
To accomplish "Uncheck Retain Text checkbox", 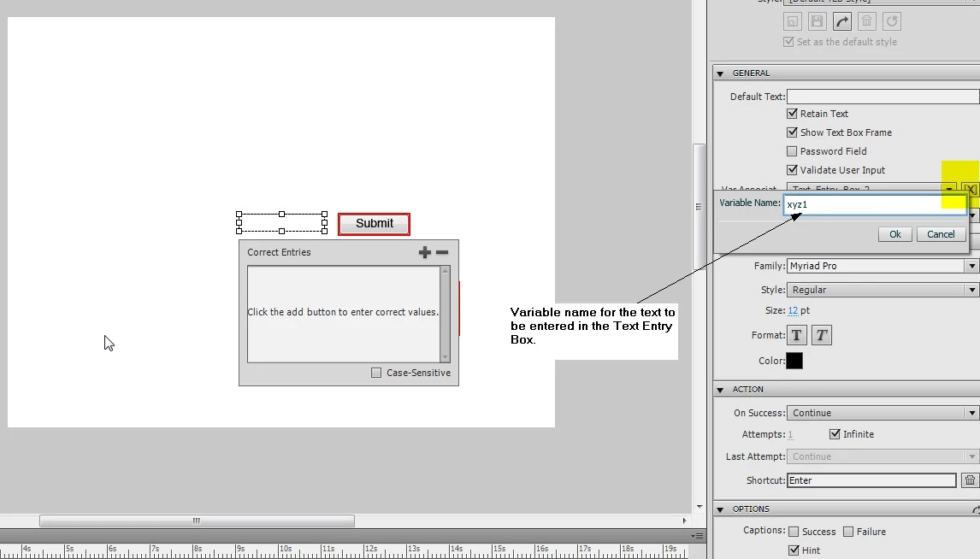I will (792, 114).
